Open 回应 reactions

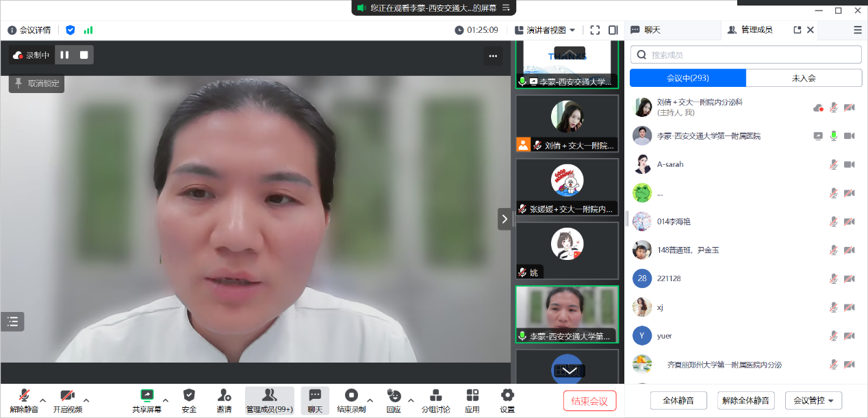coord(394,401)
